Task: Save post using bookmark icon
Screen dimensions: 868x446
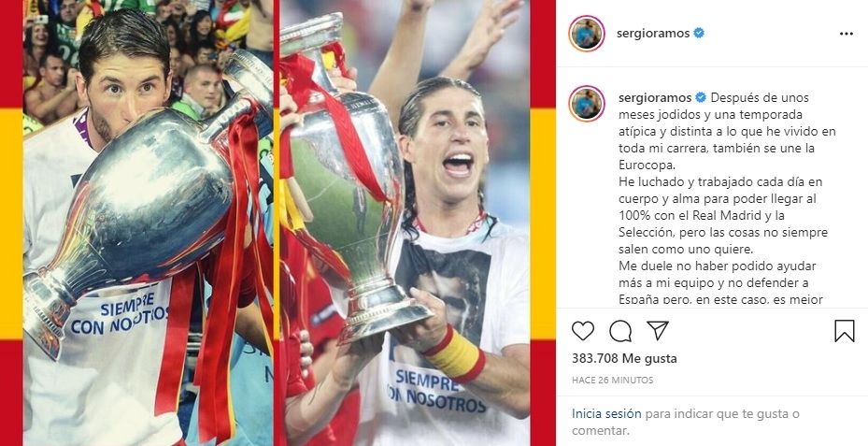Action: pos(845,331)
